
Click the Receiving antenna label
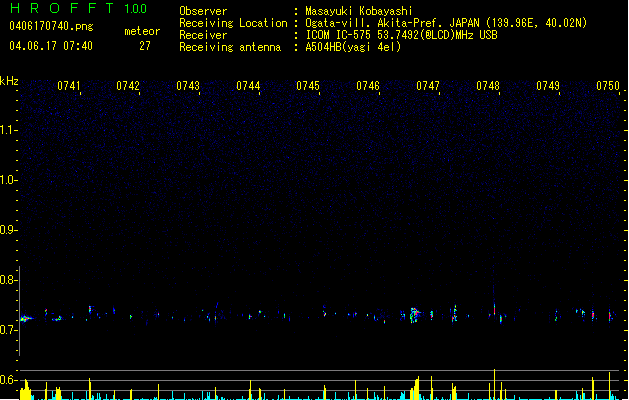(230, 47)
